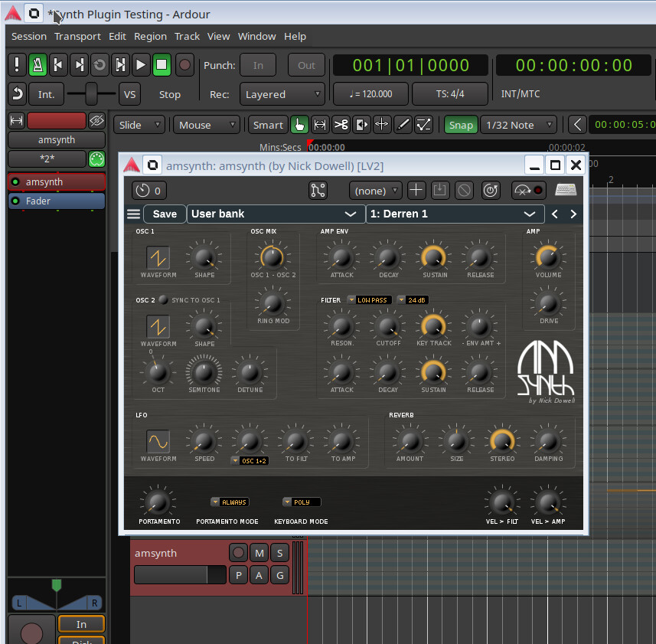This screenshot has width=656, height=644.
Task: Click the OSC 1 waveform icon
Action: click(158, 258)
